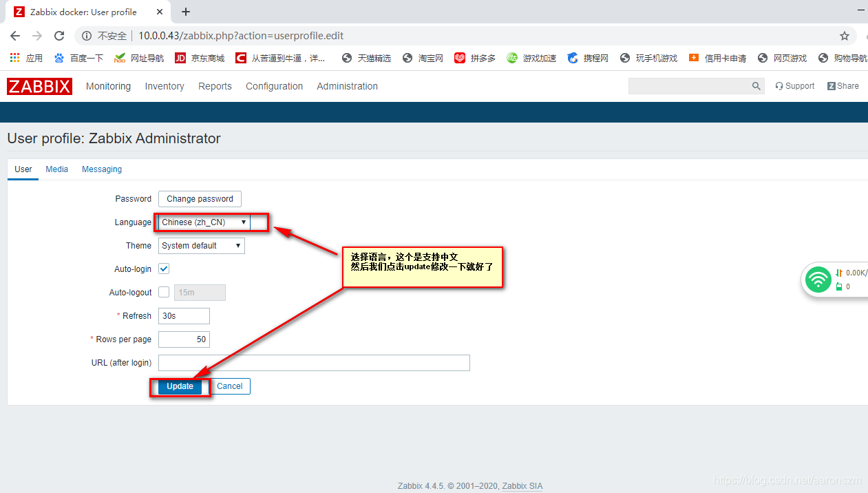868x493 pixels.
Task: Bookmark this page with star icon
Action: pyautogui.click(x=845, y=36)
